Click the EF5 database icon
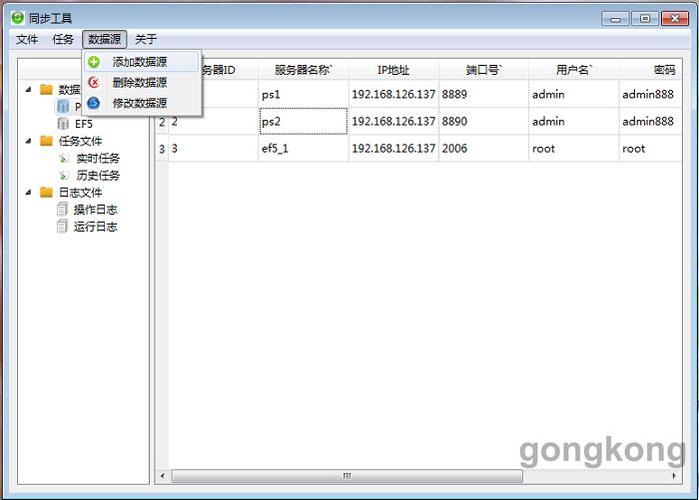The height and width of the screenshot is (500, 699). (63, 123)
